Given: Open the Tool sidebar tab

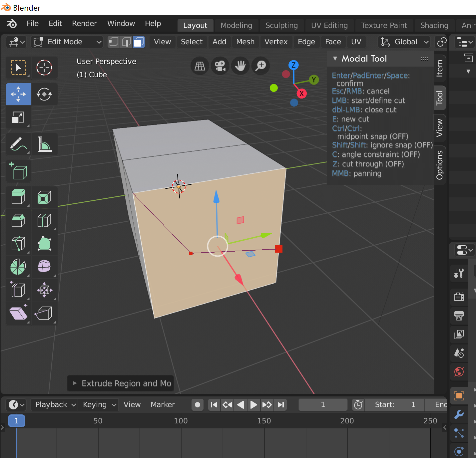Looking at the screenshot, I should 440,98.
